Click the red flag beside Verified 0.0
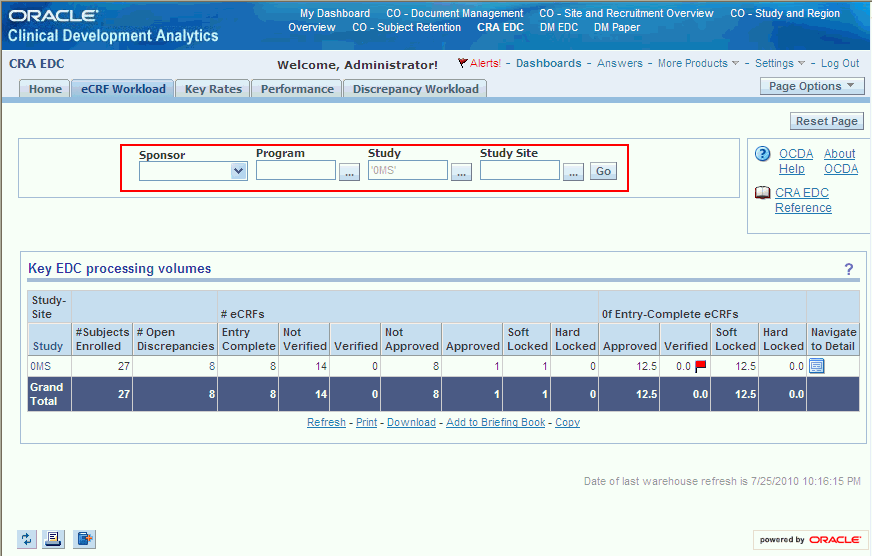The image size is (872, 556). tap(701, 366)
